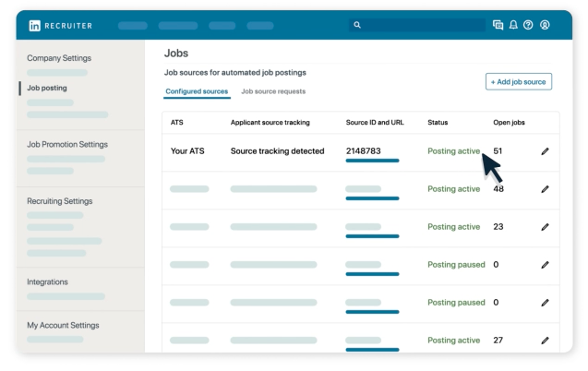Open Job Promotion Settings section
The width and height of the screenshot is (588, 371).
[x=67, y=144]
